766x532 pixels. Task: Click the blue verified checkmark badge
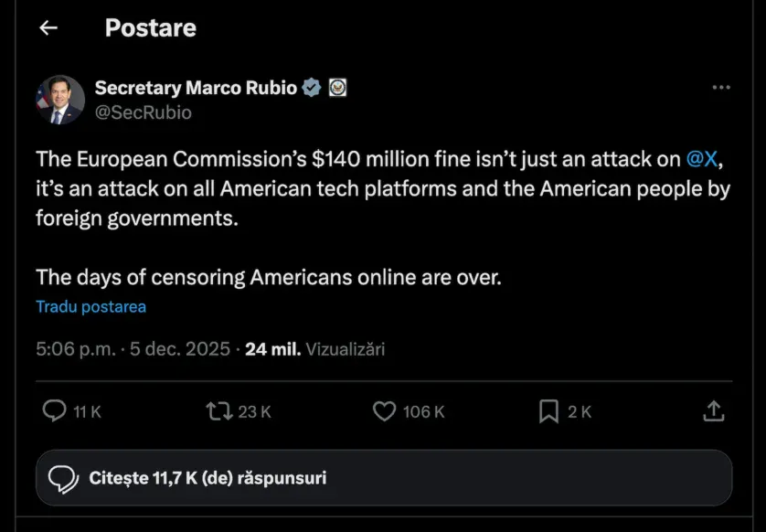pyautogui.click(x=311, y=88)
